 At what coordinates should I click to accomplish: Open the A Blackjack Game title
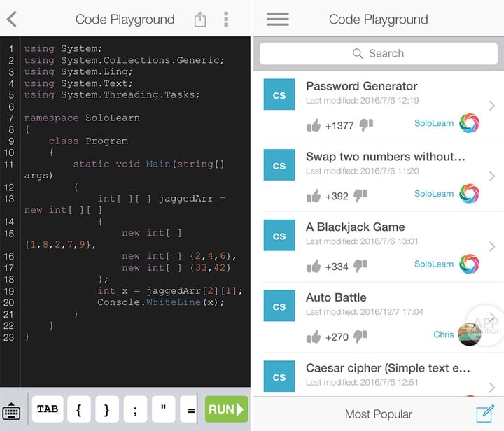click(355, 227)
